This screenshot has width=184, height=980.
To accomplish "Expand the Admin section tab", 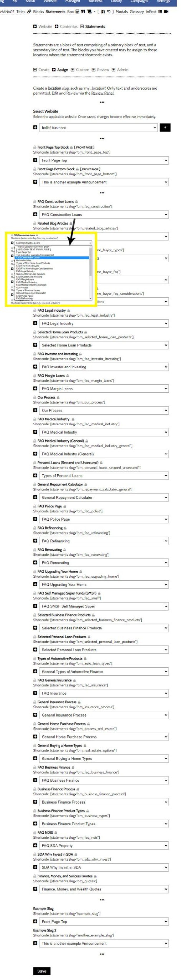I will (x=120, y=70).
